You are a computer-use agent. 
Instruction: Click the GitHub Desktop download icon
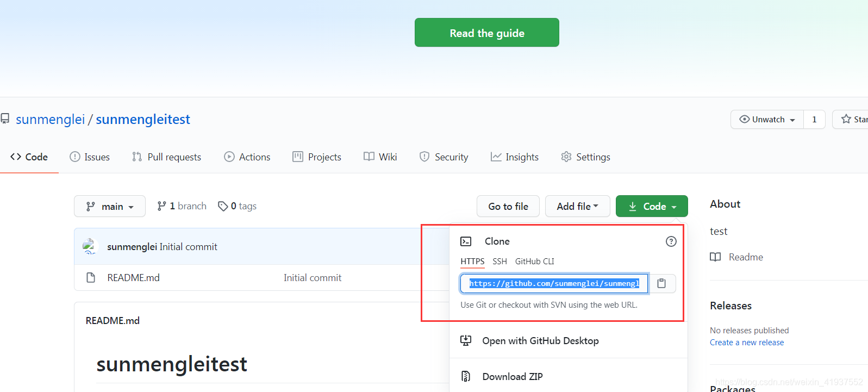[x=466, y=341]
